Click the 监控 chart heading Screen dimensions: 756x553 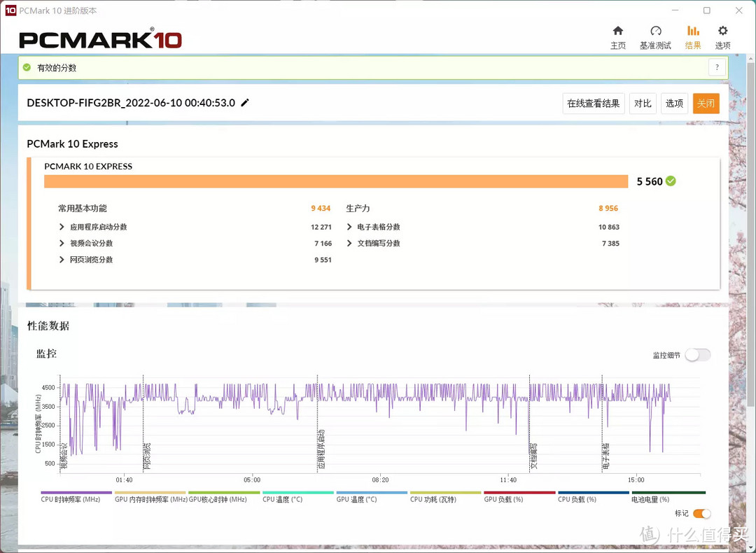[46, 353]
